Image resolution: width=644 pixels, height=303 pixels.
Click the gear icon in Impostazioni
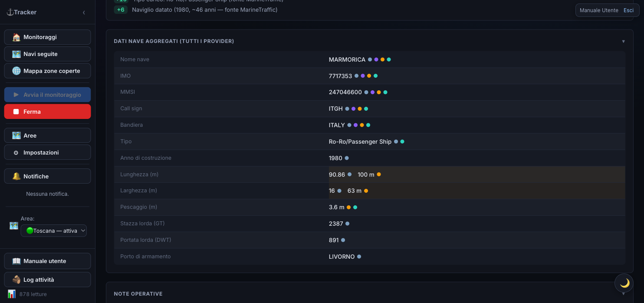tap(16, 153)
